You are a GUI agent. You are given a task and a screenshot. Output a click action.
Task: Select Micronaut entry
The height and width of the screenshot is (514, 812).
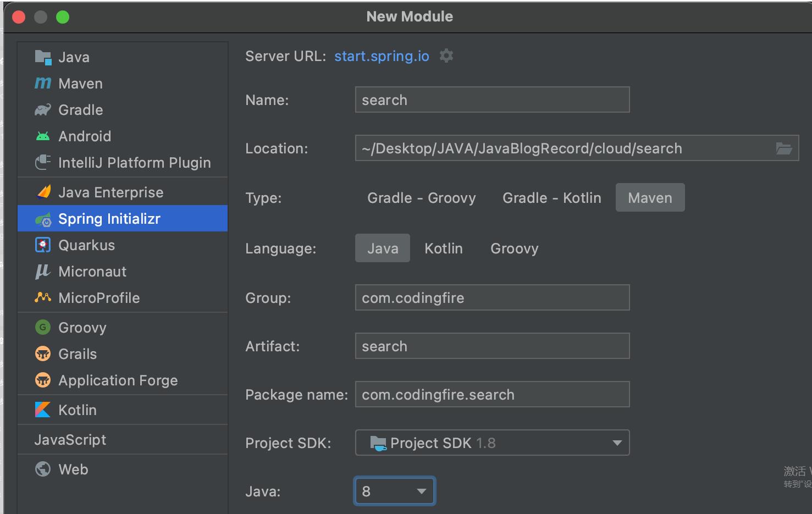[123, 271]
